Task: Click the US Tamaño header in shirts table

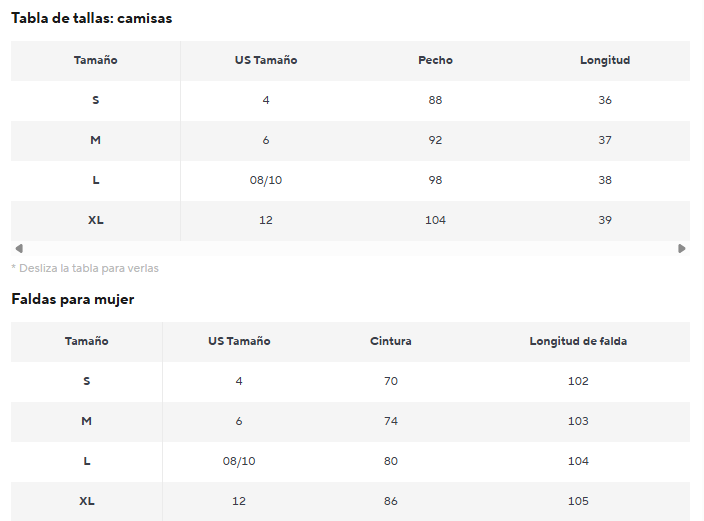Action: pos(266,60)
